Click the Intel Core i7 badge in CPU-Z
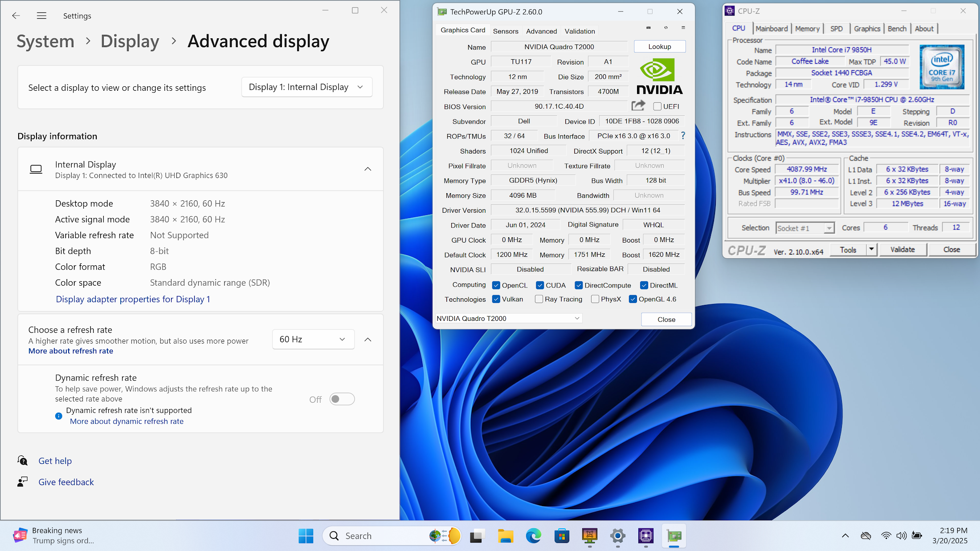980x551 pixels. click(942, 67)
